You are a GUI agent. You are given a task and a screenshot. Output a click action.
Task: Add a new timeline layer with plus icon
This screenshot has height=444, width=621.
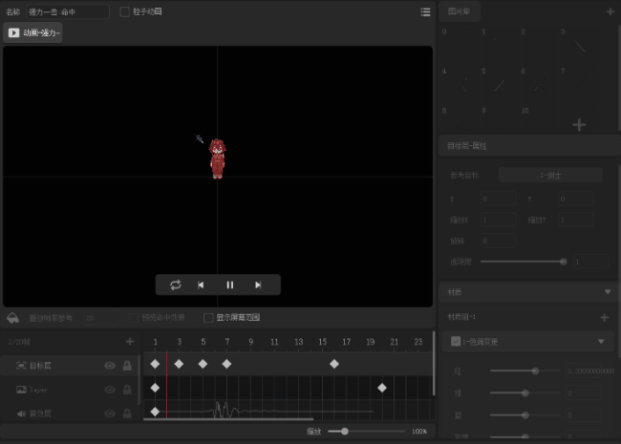click(x=129, y=342)
